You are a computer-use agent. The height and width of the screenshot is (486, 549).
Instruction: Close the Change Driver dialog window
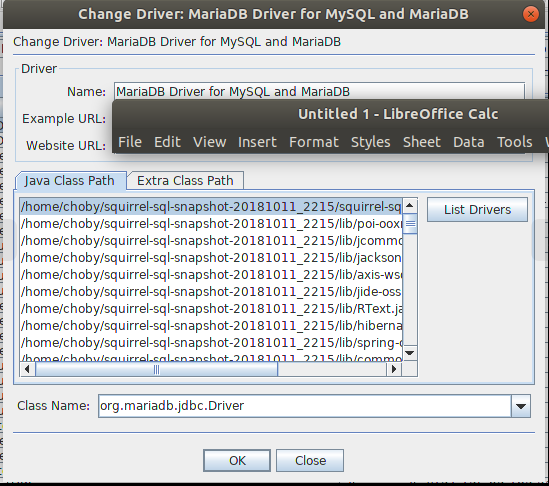[x=531, y=14]
